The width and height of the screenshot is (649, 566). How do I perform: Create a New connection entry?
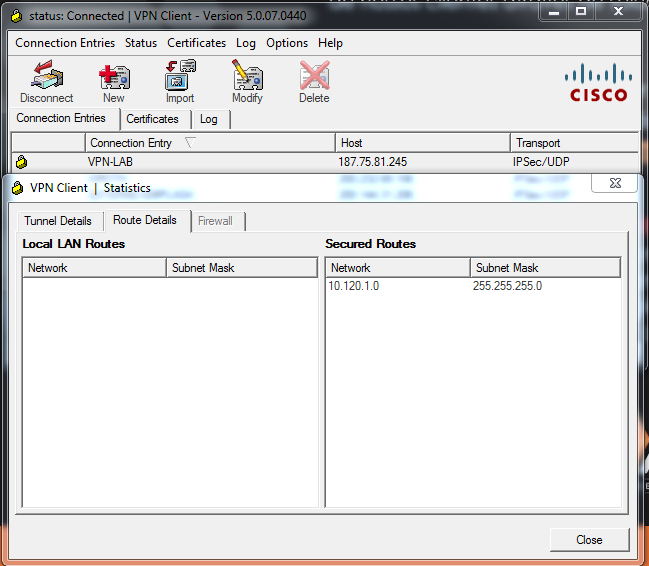(114, 82)
